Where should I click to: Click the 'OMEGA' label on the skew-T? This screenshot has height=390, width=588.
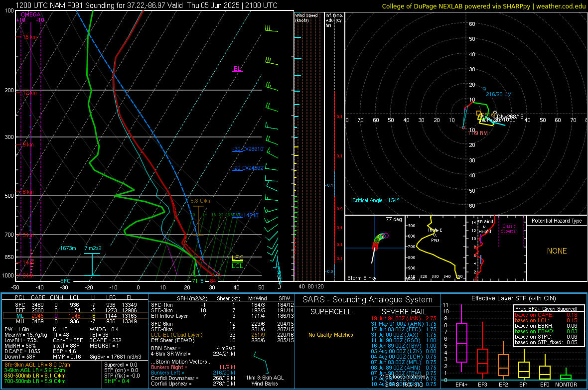point(31,14)
